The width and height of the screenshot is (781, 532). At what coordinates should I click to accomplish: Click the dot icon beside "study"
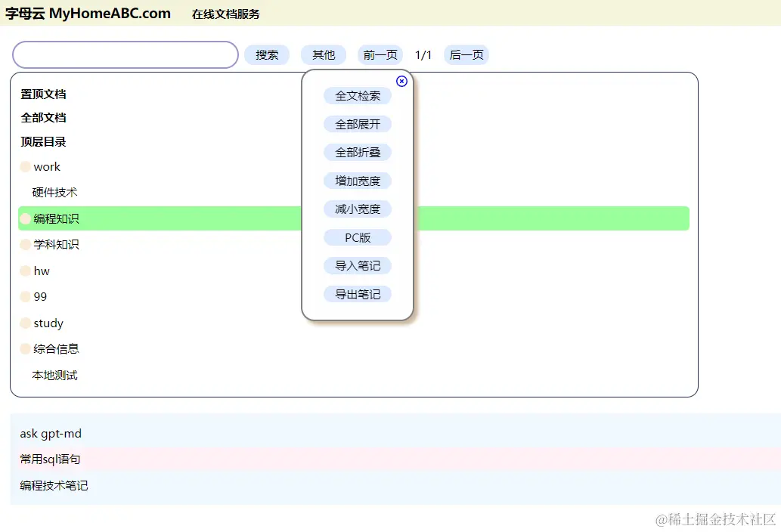[25, 323]
